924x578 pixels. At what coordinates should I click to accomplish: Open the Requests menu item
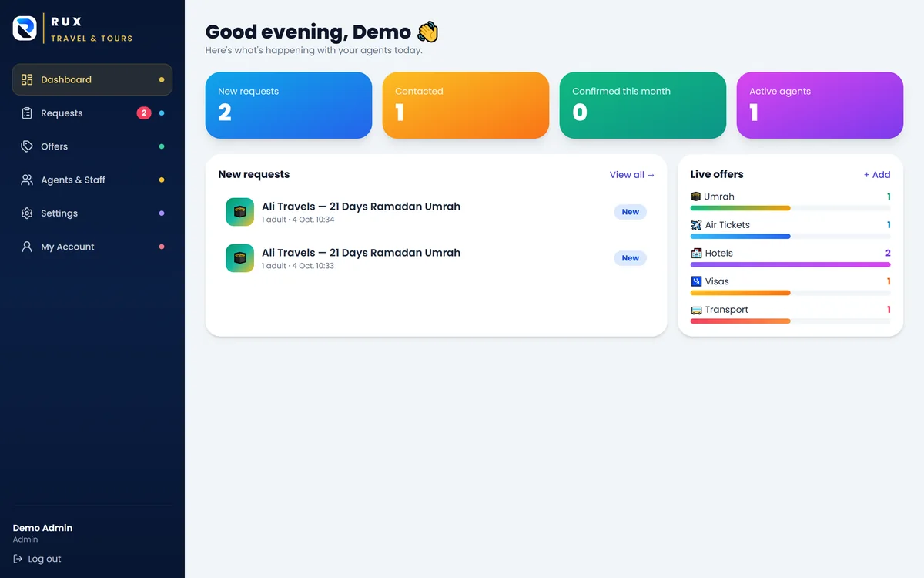click(x=92, y=113)
